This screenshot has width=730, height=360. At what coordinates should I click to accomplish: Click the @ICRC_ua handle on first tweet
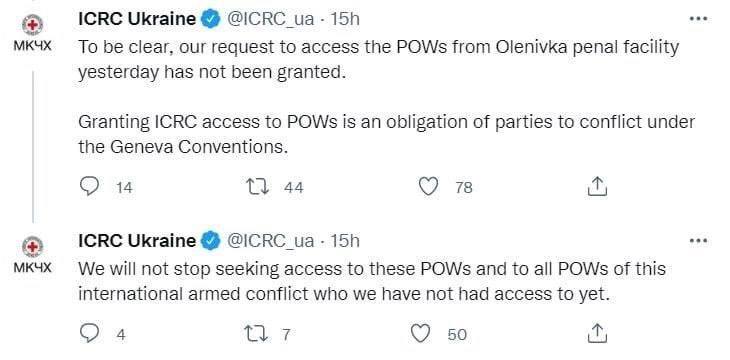pyautogui.click(x=270, y=20)
